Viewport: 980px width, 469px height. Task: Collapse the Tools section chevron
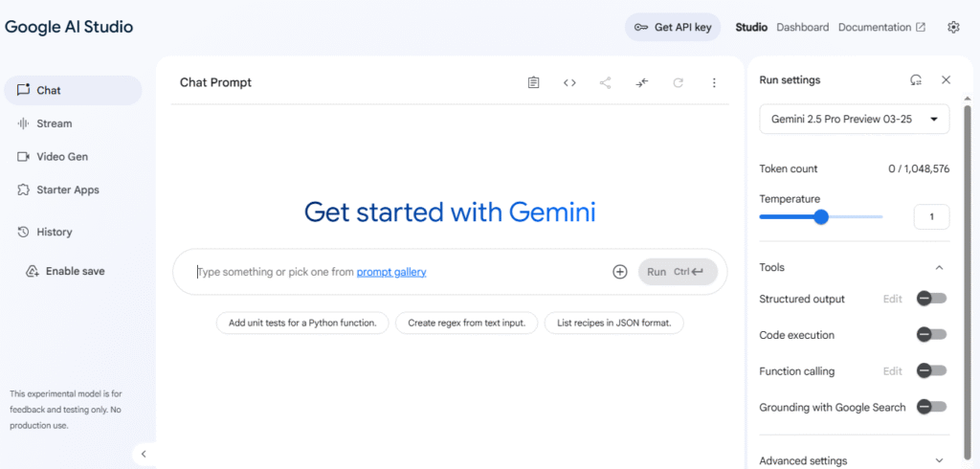939,268
